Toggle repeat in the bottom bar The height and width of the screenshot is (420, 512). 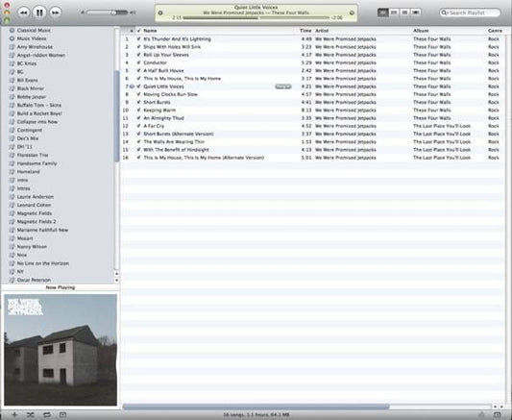click(x=47, y=415)
